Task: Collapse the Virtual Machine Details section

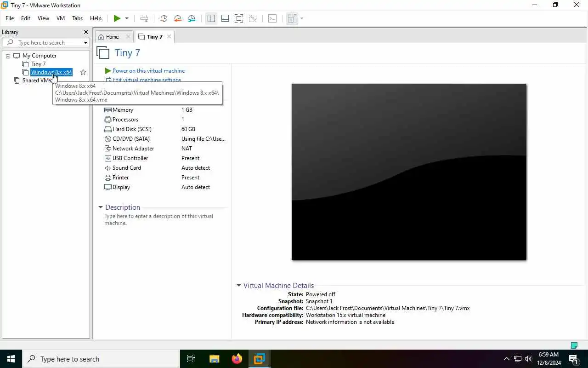Action: (x=239, y=286)
